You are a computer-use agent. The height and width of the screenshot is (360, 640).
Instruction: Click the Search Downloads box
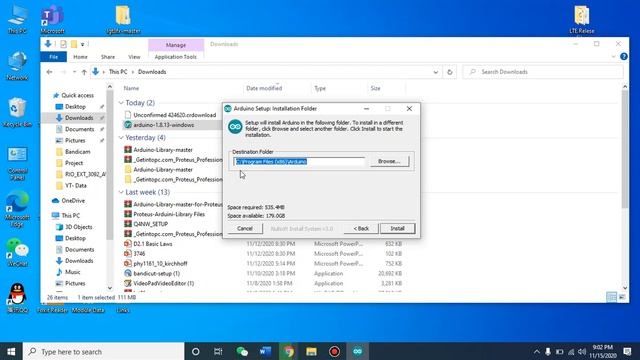tap(543, 72)
